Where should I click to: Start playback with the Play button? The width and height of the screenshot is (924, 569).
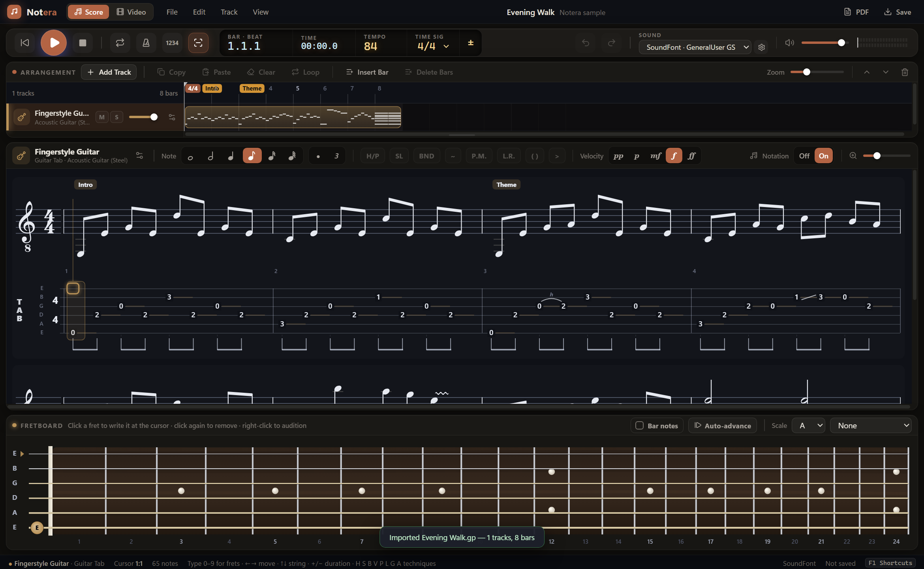click(54, 43)
